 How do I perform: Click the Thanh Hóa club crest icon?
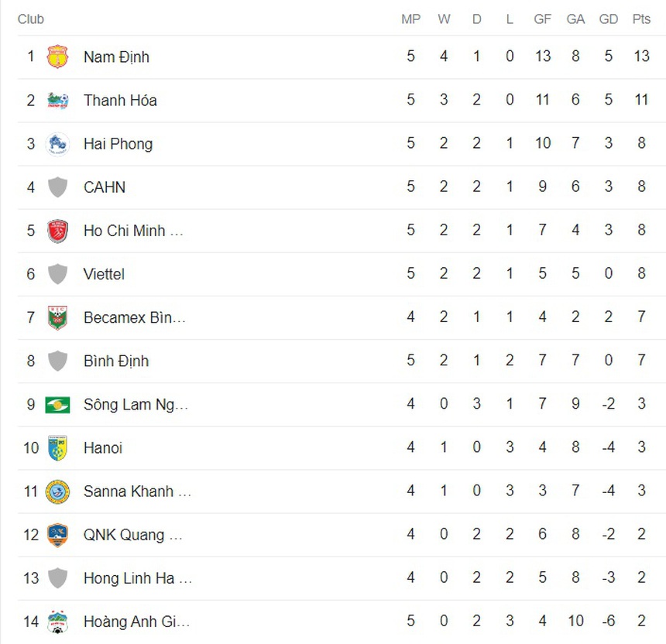pos(57,101)
